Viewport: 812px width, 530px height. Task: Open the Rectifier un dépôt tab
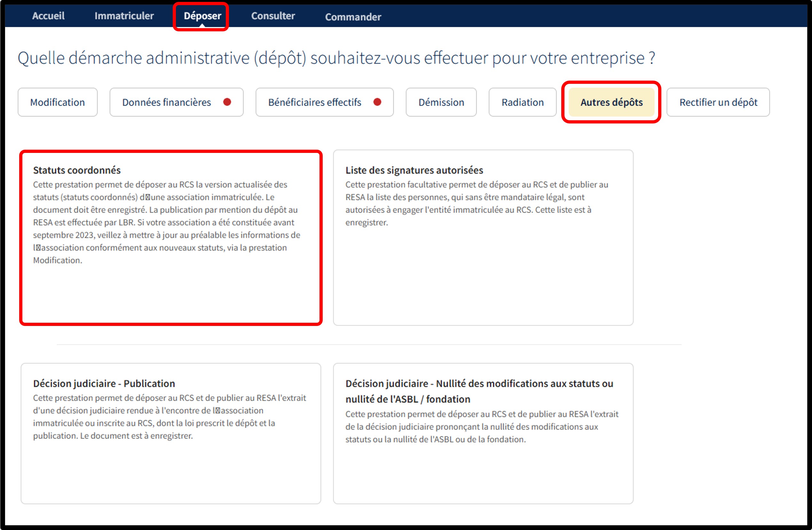coord(718,102)
